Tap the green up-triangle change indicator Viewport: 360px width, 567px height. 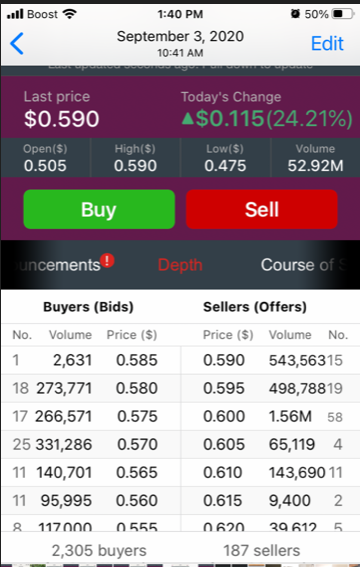click(x=188, y=118)
